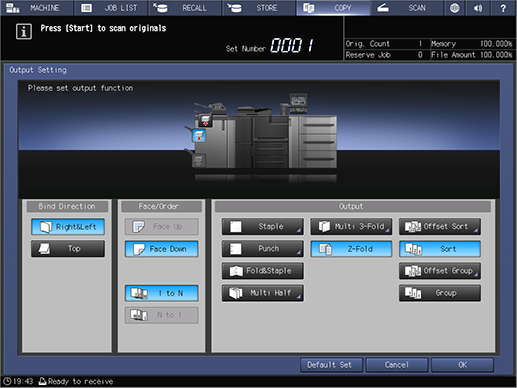Go to the STORE tab

[259, 8]
